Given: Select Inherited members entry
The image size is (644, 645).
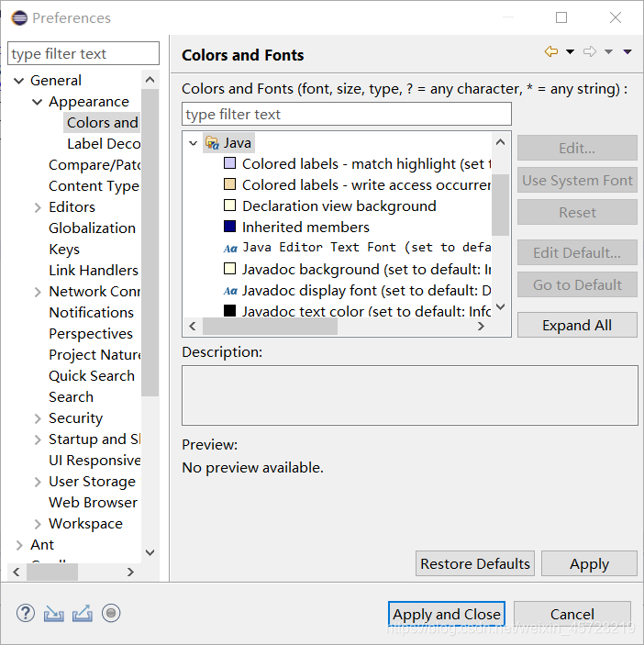Looking at the screenshot, I should point(305,227).
